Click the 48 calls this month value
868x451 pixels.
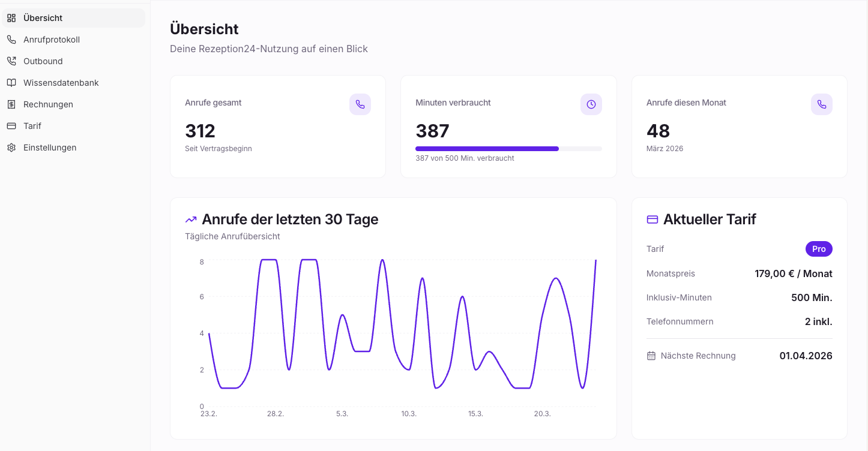pyautogui.click(x=658, y=131)
